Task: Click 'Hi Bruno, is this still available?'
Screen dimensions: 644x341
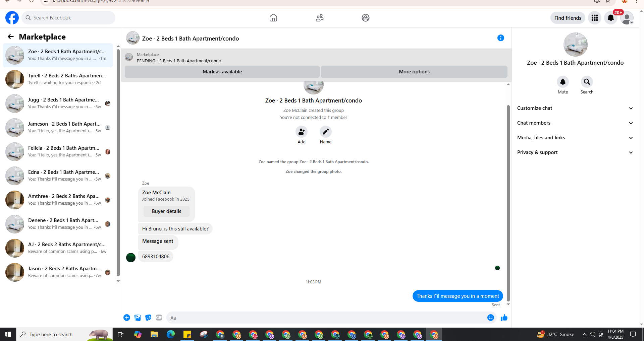Action: 175,229
